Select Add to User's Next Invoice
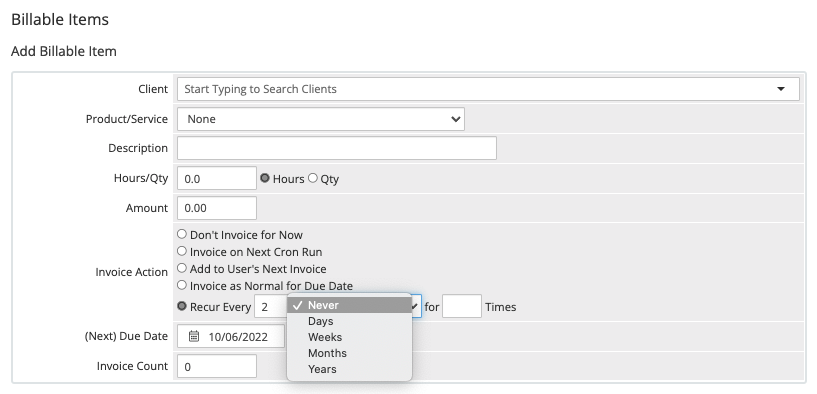This screenshot has height=394, width=817. pyautogui.click(x=182, y=268)
